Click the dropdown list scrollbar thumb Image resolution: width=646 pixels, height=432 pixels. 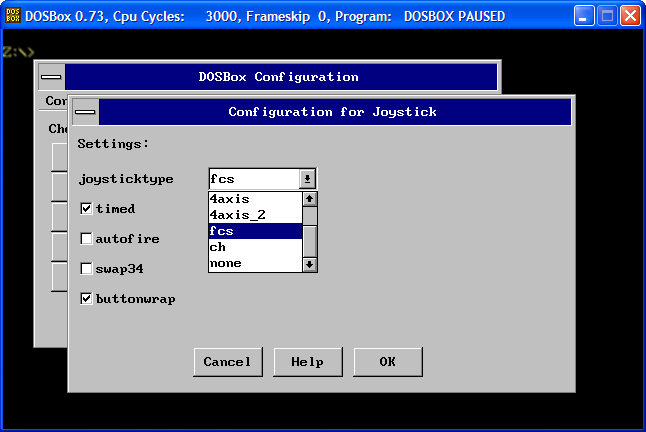(x=310, y=241)
